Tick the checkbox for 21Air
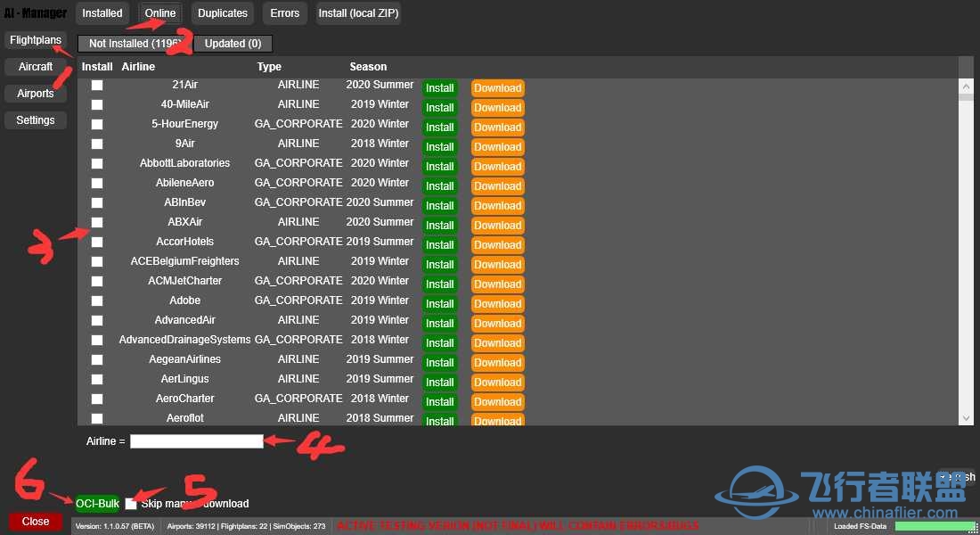 click(x=97, y=85)
